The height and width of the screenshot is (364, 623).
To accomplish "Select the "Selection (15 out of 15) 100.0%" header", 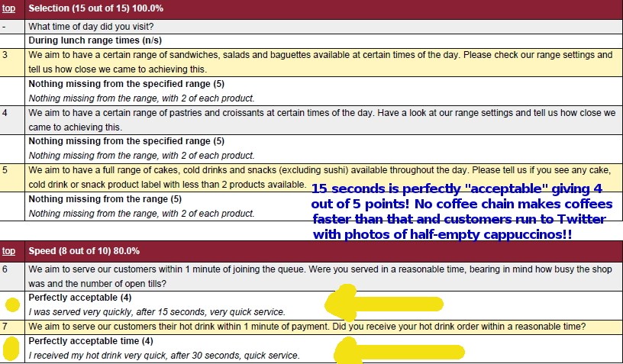I will click(95, 8).
